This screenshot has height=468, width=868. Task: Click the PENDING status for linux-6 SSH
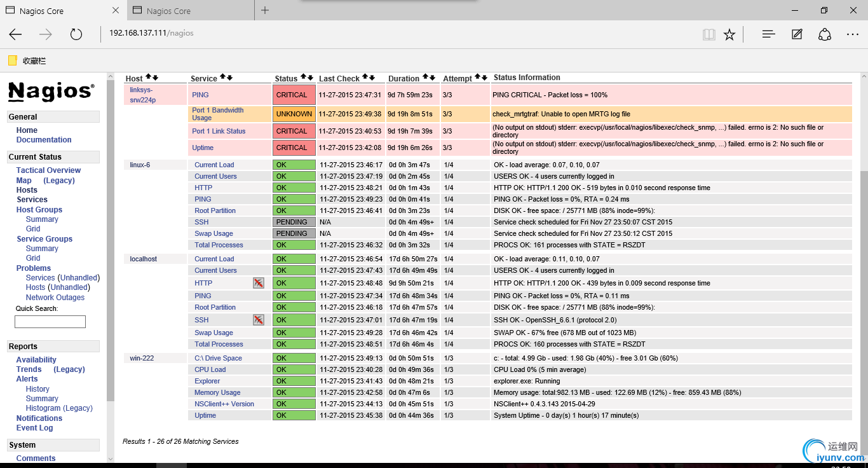[x=294, y=222]
